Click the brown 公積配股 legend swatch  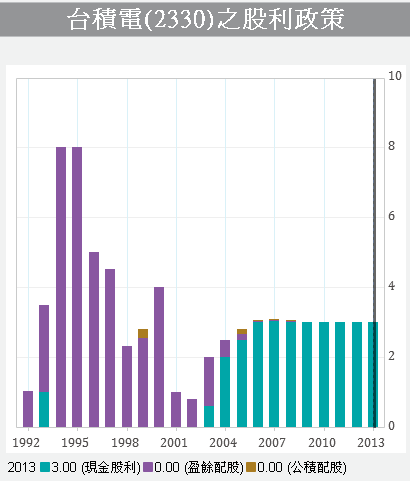pos(251,467)
